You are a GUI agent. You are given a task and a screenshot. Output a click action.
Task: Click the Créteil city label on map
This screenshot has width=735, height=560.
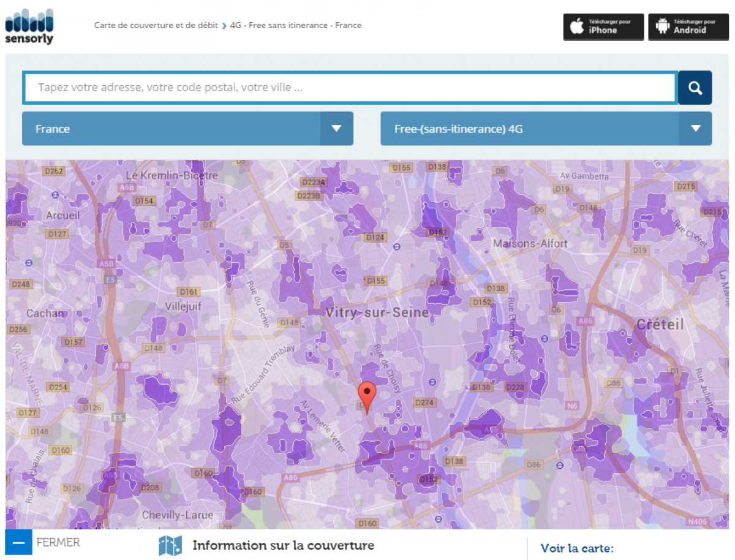tap(660, 325)
